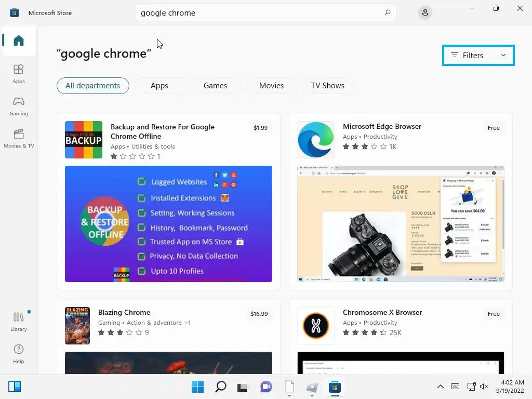This screenshot has height=399, width=532.
Task: Click the $16.99 price for Blazing Chrome
Action: [259, 313]
